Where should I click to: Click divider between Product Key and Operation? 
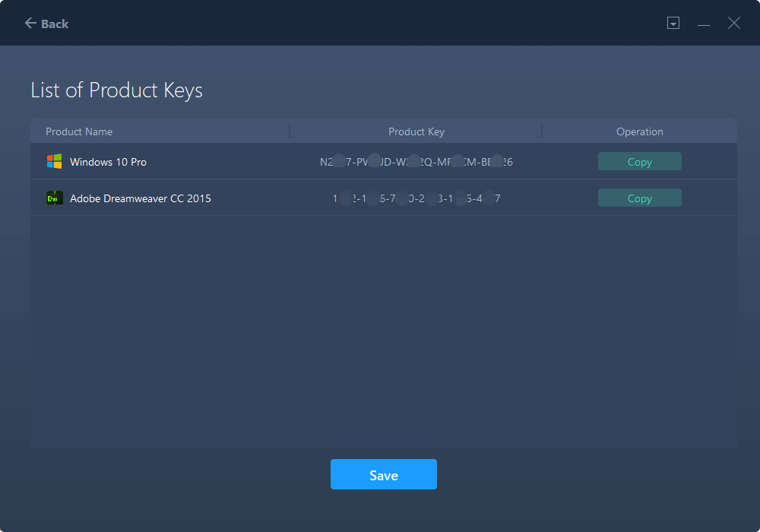tap(542, 131)
